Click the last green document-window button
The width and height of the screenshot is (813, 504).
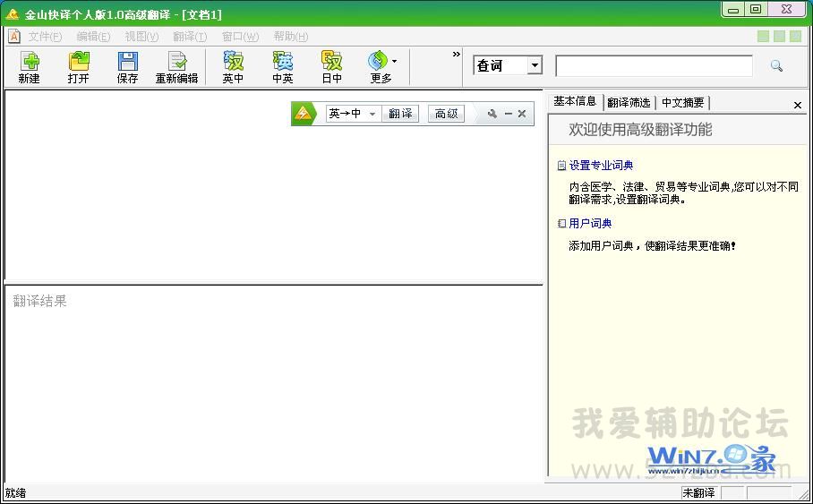click(x=795, y=37)
